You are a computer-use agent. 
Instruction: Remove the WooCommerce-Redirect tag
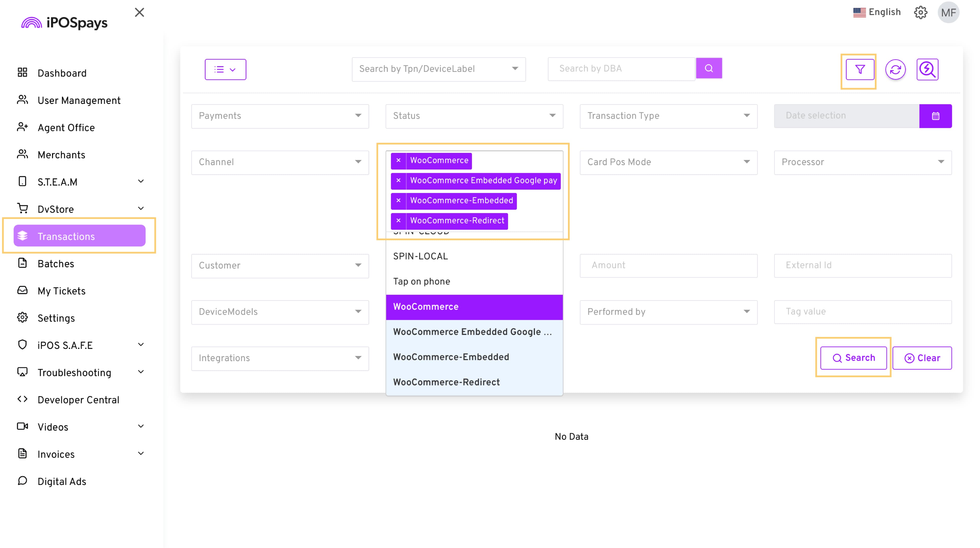tap(398, 221)
